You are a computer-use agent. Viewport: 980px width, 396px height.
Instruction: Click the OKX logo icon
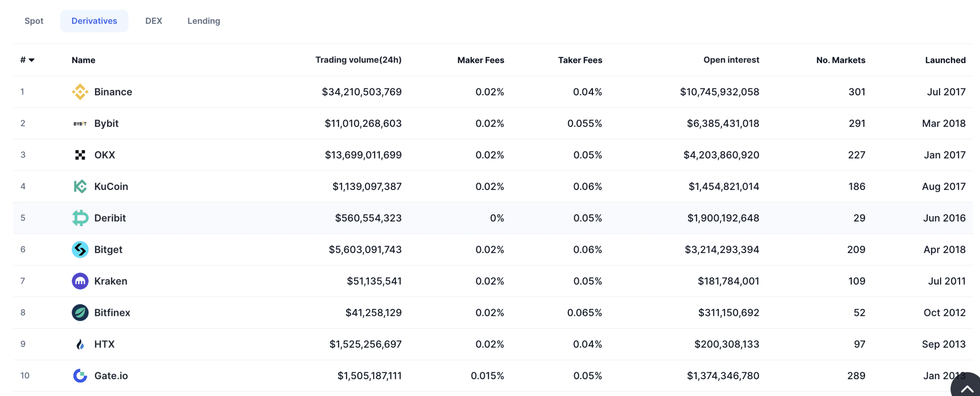click(x=80, y=155)
